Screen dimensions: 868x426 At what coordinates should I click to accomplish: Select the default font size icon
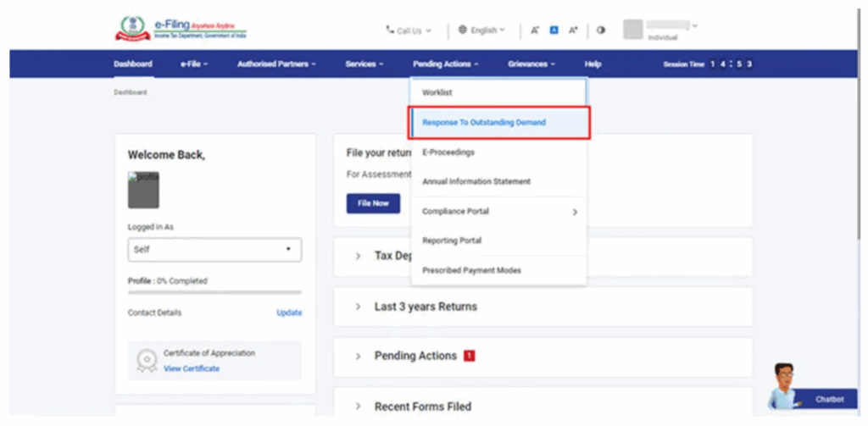tap(554, 30)
